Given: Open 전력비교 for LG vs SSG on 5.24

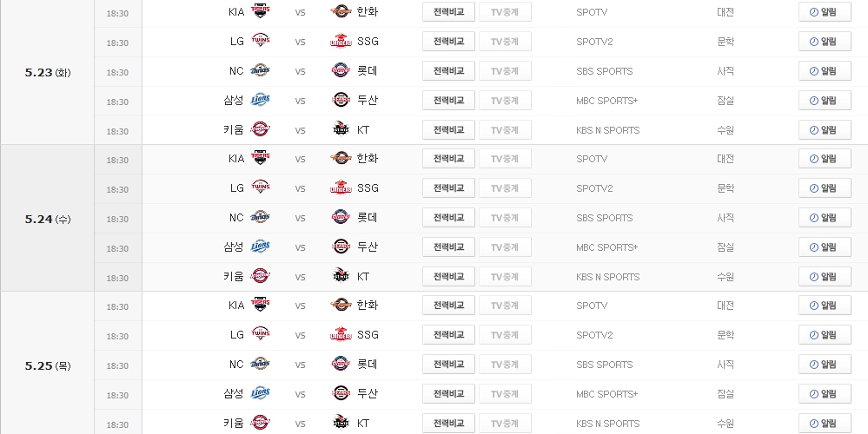Looking at the screenshot, I should [448, 188].
